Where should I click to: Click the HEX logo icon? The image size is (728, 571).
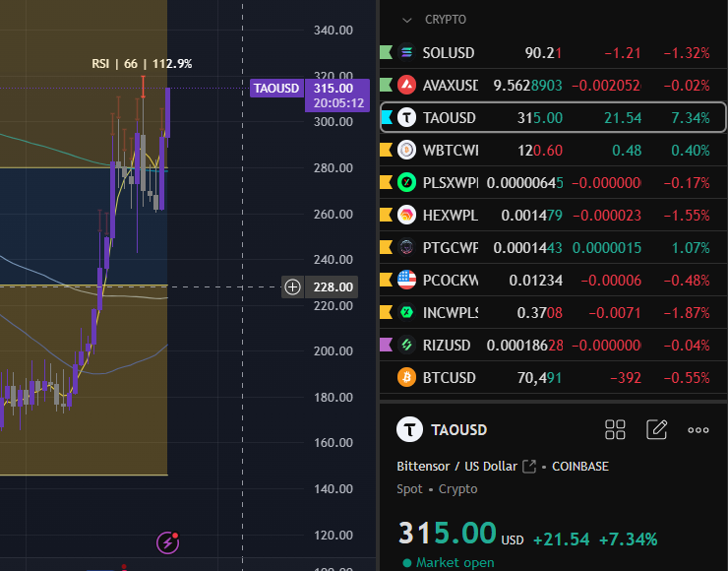tap(406, 216)
